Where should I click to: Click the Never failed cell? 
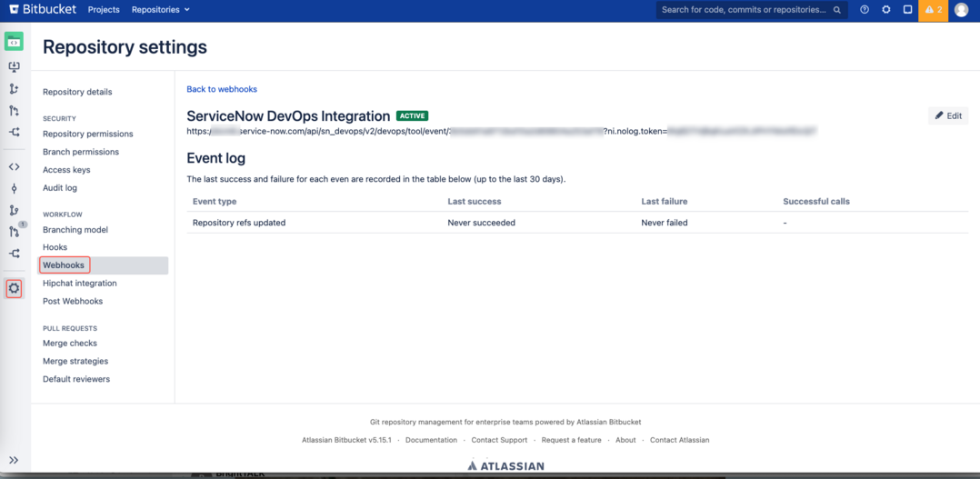click(x=665, y=223)
